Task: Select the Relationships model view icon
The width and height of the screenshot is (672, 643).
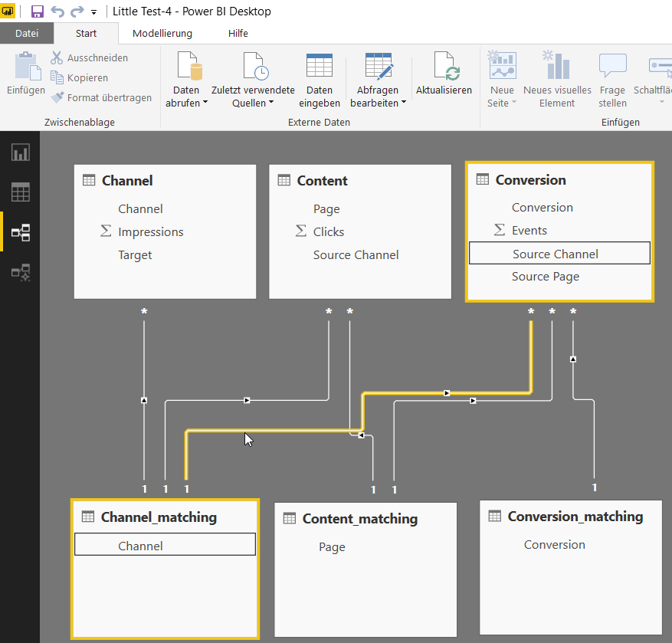Action: tap(20, 232)
